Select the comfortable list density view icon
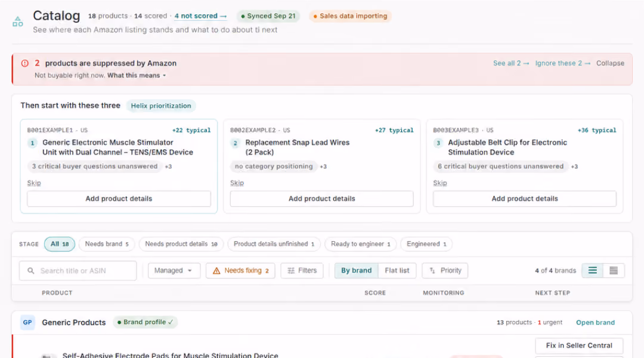 pos(592,270)
